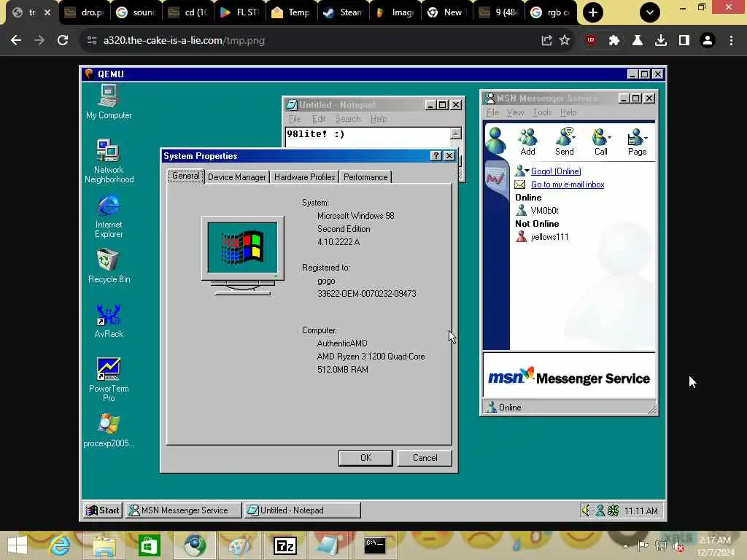
Task: Open Help menu in MSN Messenger
Action: coord(568,112)
